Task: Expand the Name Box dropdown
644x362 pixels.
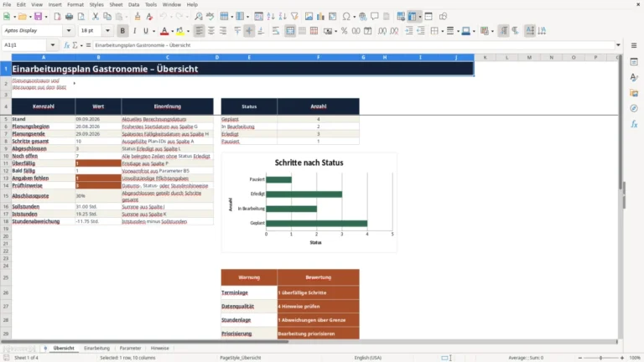Action: [53, 45]
